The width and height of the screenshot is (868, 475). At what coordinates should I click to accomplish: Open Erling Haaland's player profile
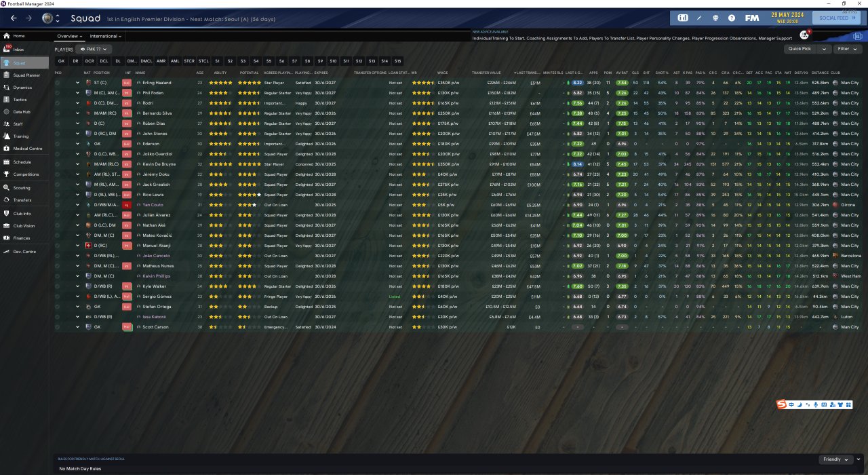click(x=156, y=83)
